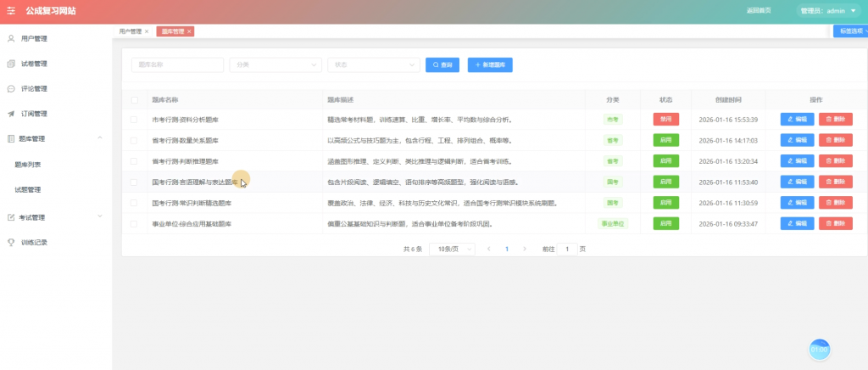The width and height of the screenshot is (868, 370).
Task: Edit the 事业单位-综合应用基础题库 row
Action: 797,224
